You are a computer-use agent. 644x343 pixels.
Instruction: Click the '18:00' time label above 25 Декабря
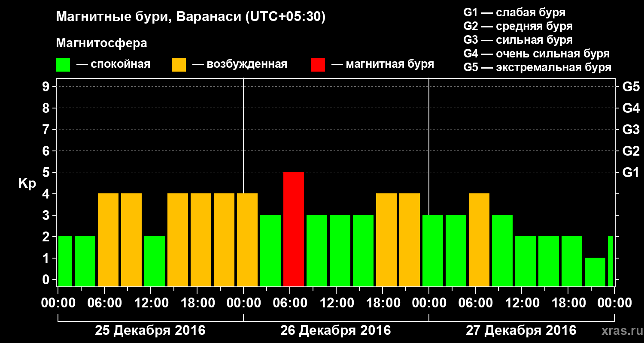[197, 303]
